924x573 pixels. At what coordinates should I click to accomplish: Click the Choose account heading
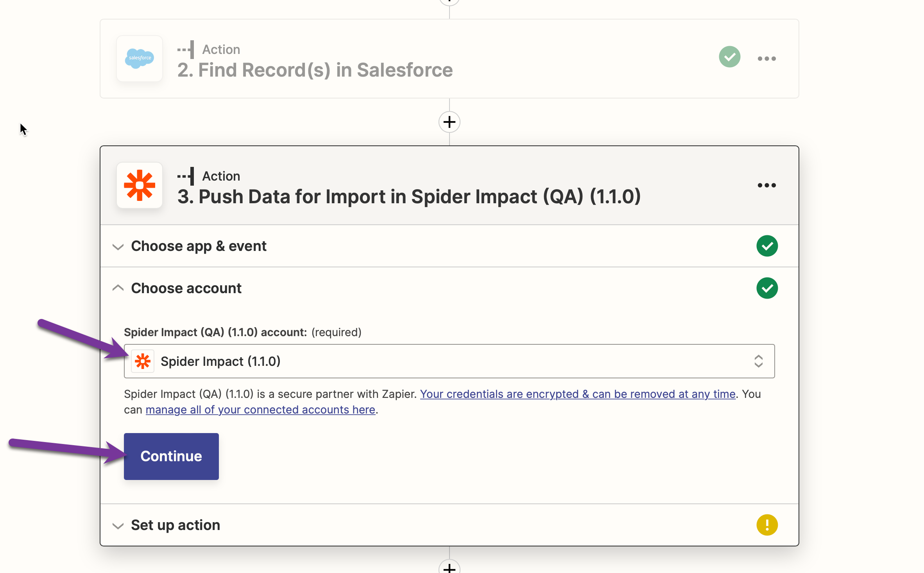tap(186, 288)
